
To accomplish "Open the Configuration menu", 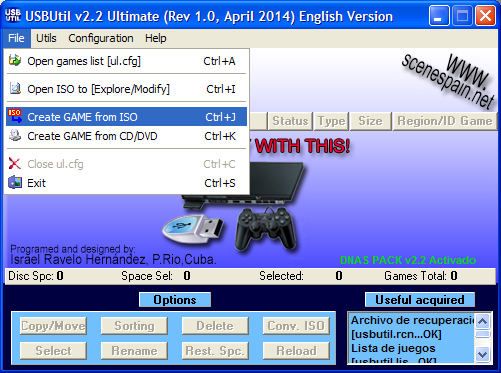I will [x=101, y=38].
